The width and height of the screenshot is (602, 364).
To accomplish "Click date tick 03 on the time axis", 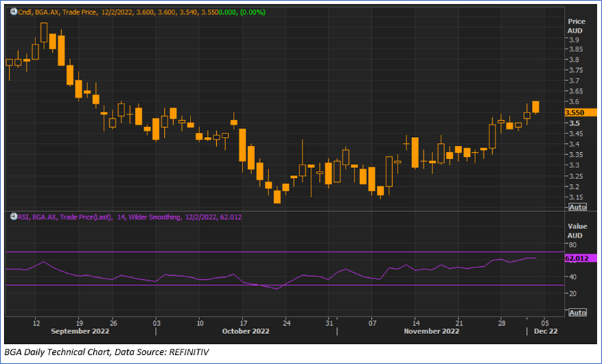I will pyautogui.click(x=156, y=322).
